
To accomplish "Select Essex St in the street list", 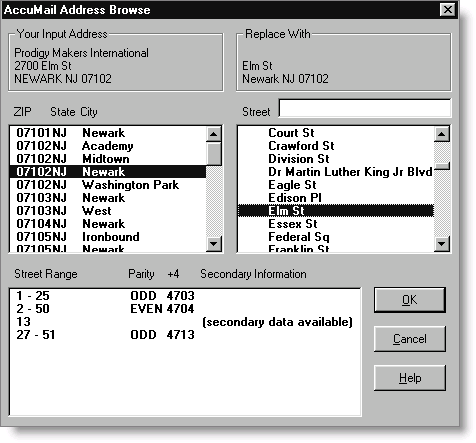I will [336, 224].
